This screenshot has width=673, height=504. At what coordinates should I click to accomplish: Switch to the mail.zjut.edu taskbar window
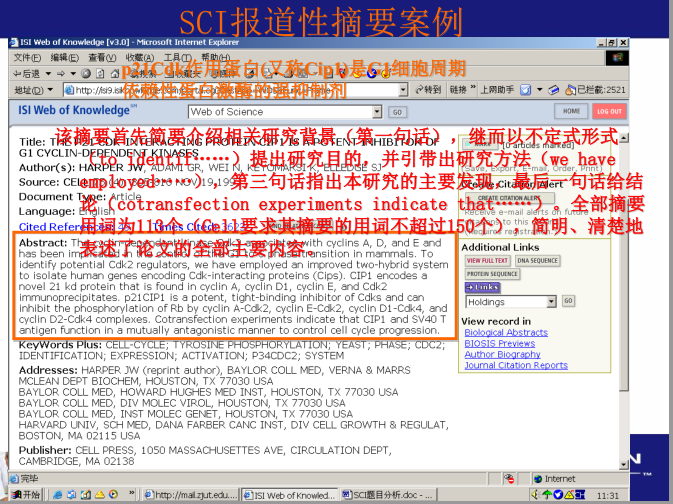(191, 495)
